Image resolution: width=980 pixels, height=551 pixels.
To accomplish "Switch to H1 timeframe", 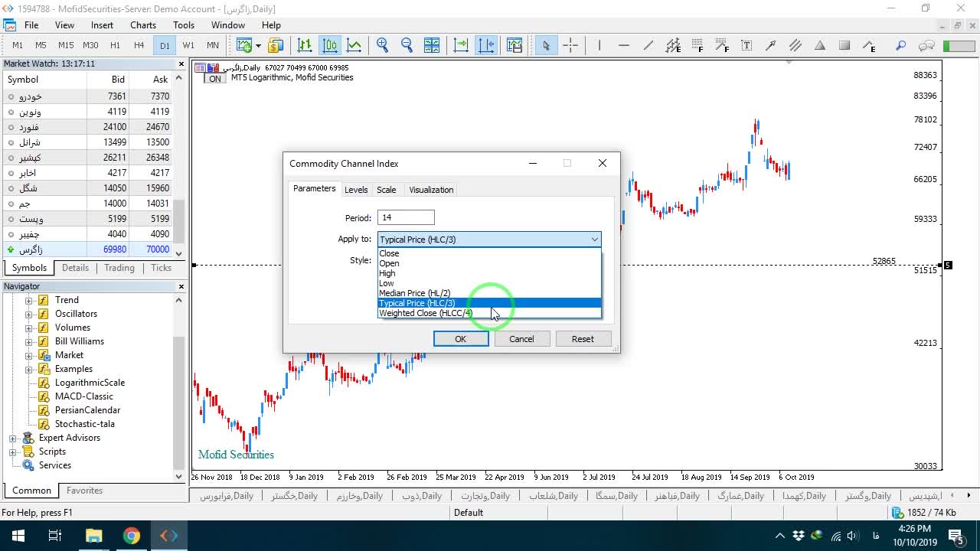I will [115, 45].
